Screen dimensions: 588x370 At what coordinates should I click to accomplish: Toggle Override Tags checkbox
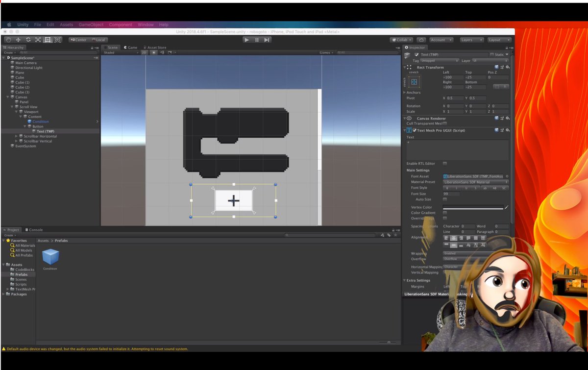click(445, 218)
